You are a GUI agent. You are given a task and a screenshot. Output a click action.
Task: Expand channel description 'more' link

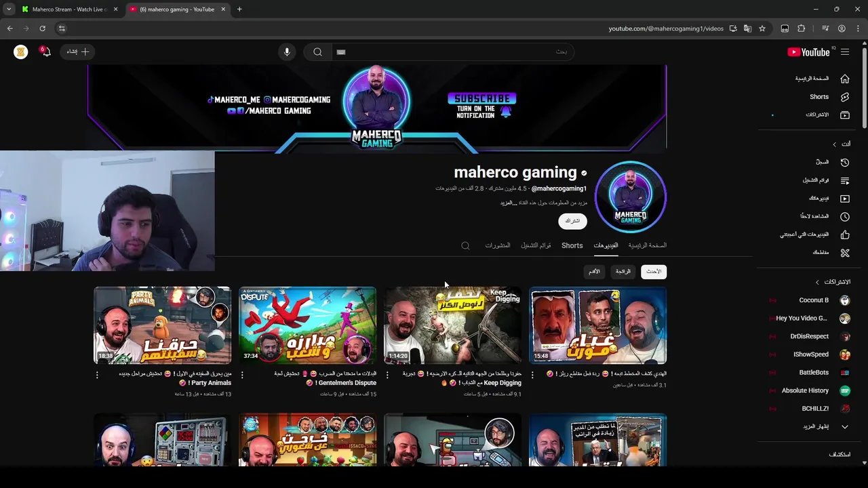coord(509,203)
